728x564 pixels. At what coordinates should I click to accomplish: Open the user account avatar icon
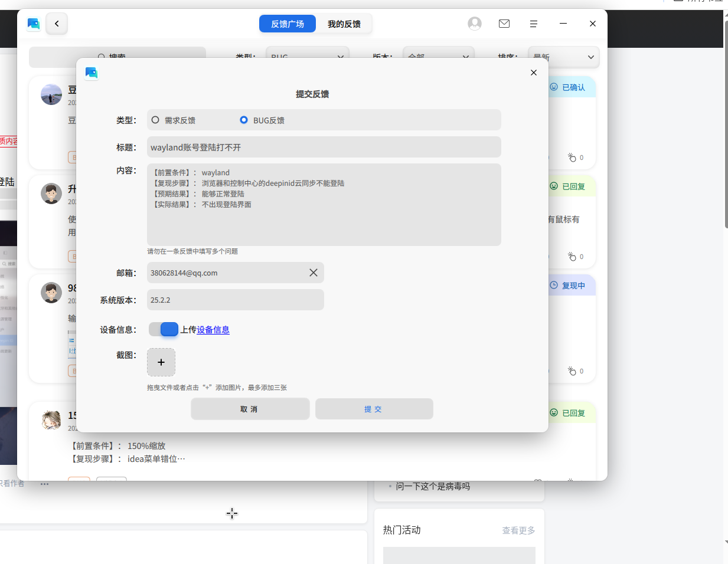(475, 24)
